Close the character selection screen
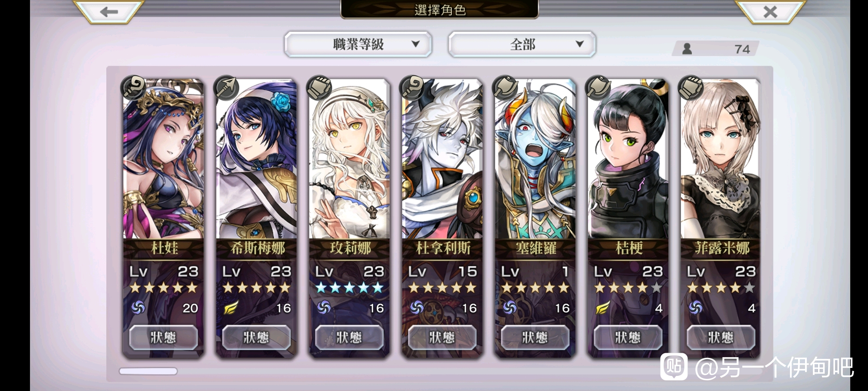The height and width of the screenshot is (391, 868). point(770,12)
